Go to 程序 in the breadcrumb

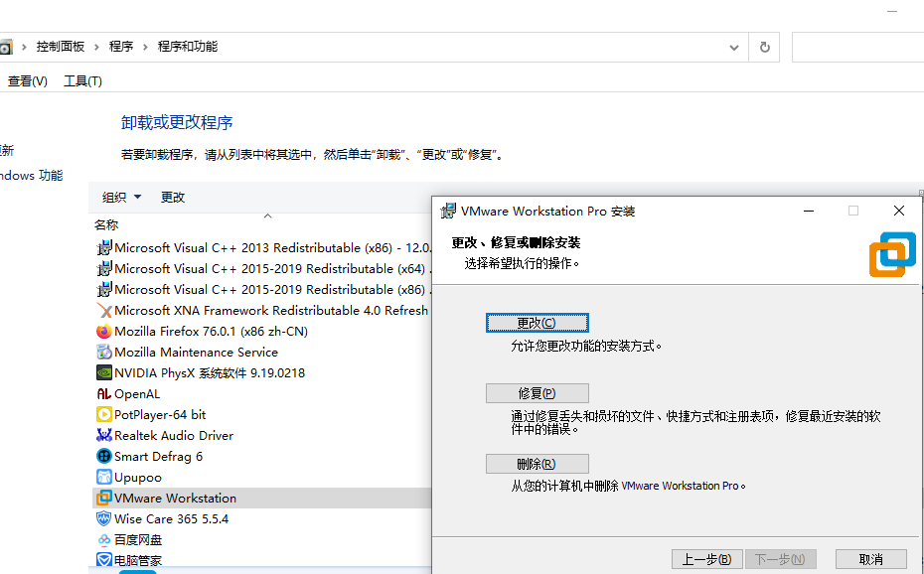click(x=121, y=47)
